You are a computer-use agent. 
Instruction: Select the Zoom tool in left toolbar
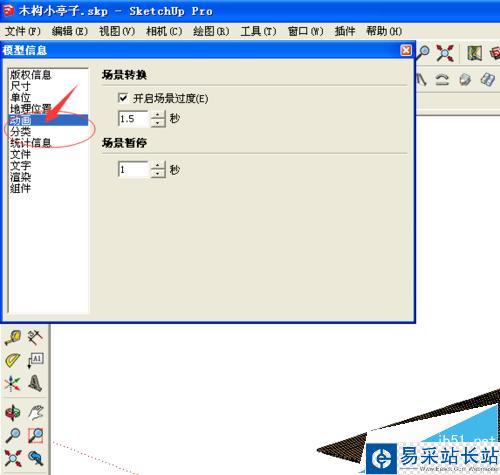(13, 435)
